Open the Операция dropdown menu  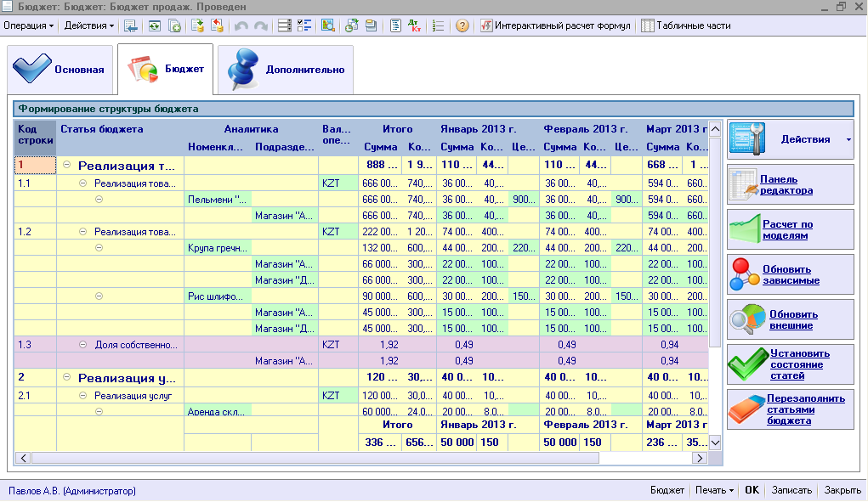(x=28, y=25)
